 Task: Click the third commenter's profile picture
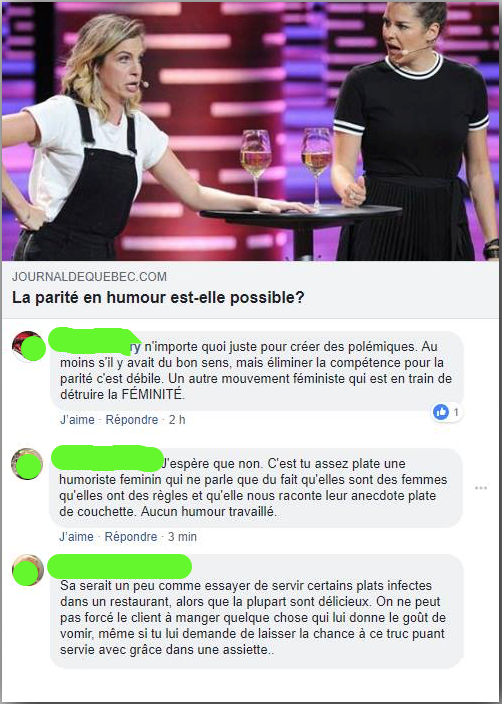(x=28, y=570)
